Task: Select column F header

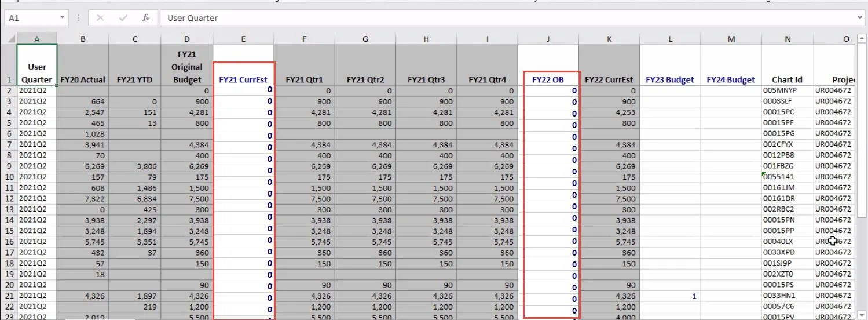Action: 304,39
